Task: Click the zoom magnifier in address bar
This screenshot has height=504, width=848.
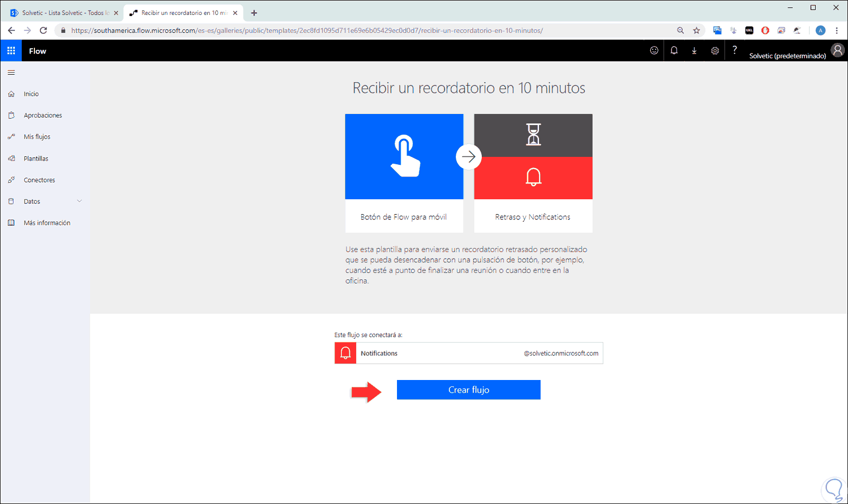Action: (681, 30)
